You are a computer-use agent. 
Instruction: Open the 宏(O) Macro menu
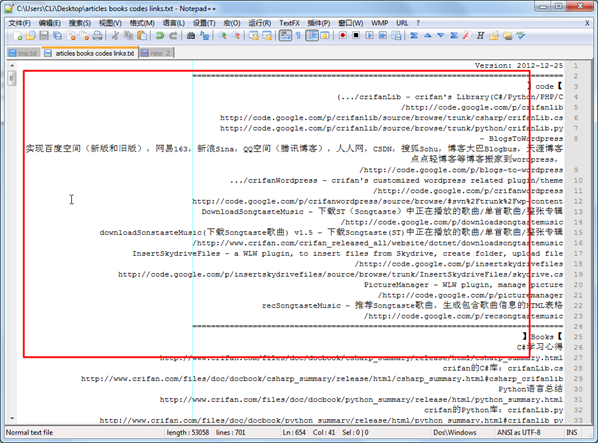232,23
